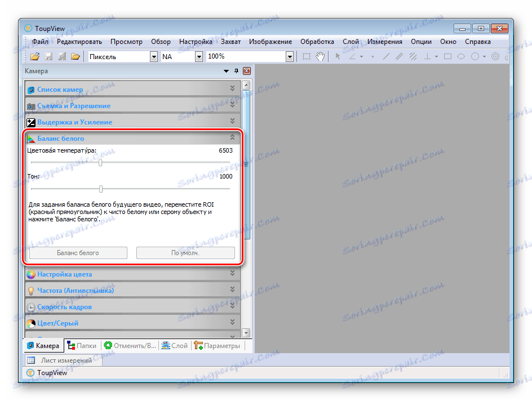Click the Съемка и Разрешение camera icon
This screenshot has height=401, width=532.
(x=31, y=106)
